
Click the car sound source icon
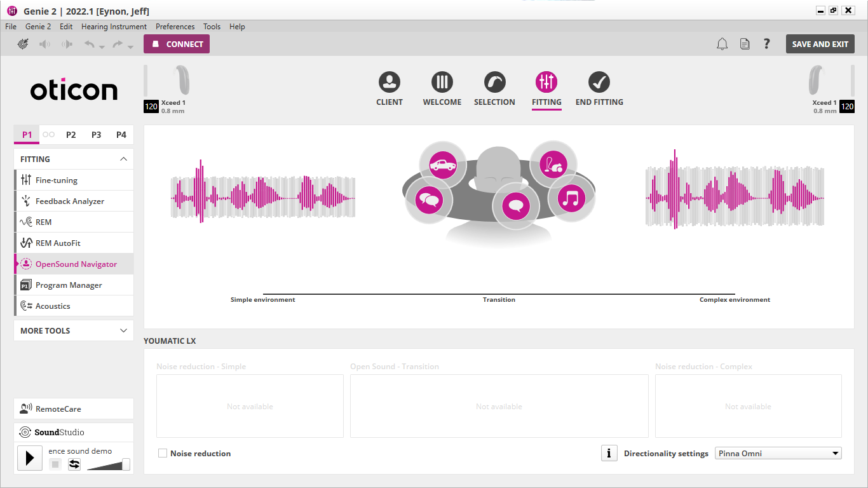[443, 165]
